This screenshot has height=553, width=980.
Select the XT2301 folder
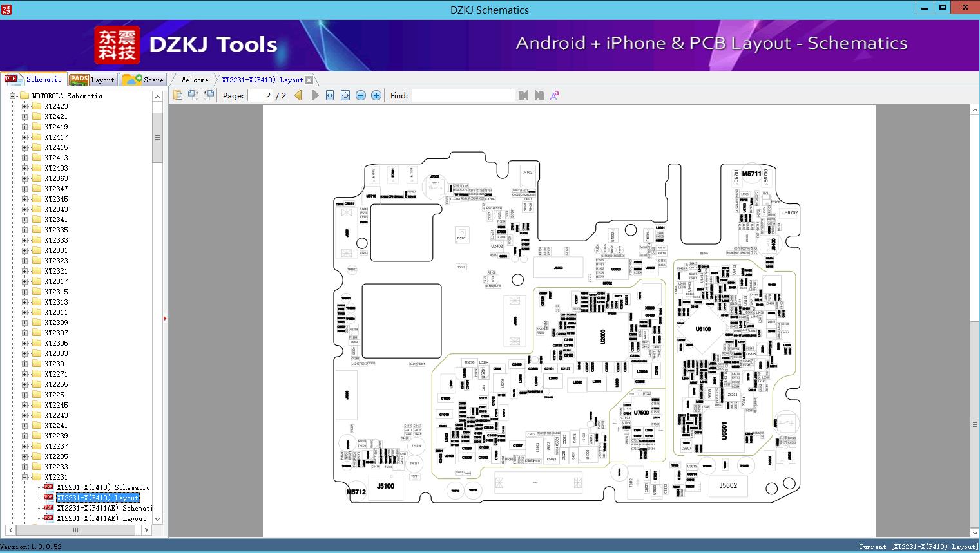[x=56, y=364]
